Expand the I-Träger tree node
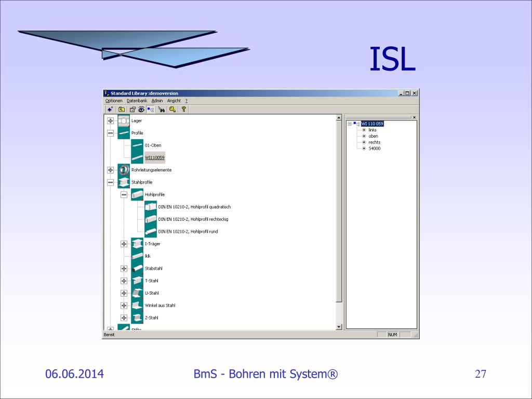532x399 pixels. [x=124, y=244]
